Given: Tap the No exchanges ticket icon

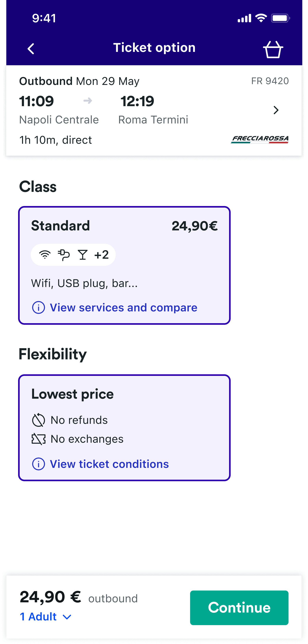Looking at the screenshot, I should click(x=39, y=439).
